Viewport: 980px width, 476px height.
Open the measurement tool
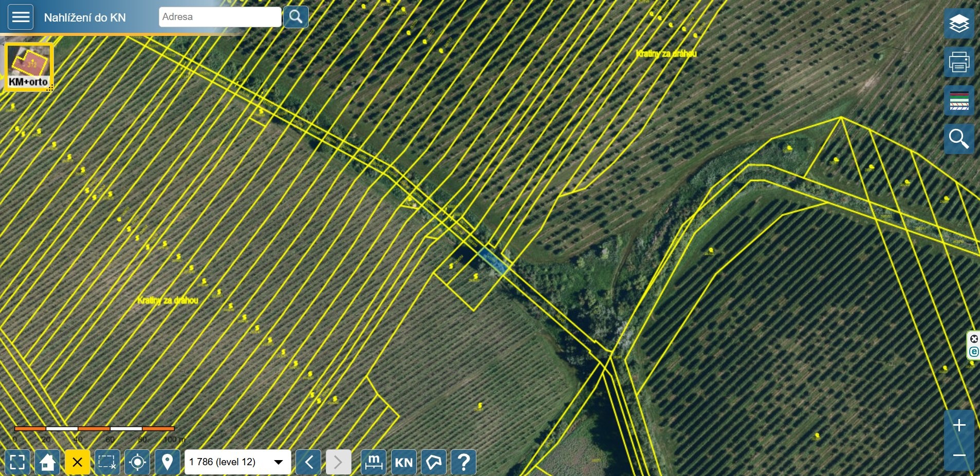[x=374, y=462]
